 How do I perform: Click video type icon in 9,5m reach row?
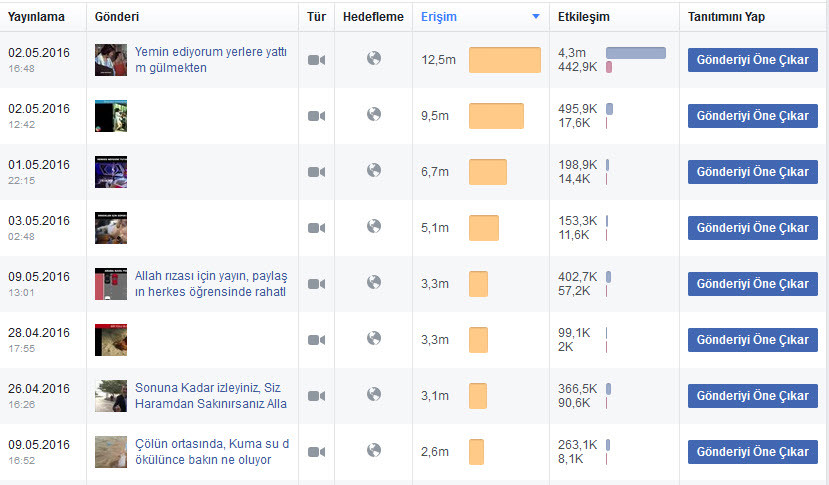316,116
